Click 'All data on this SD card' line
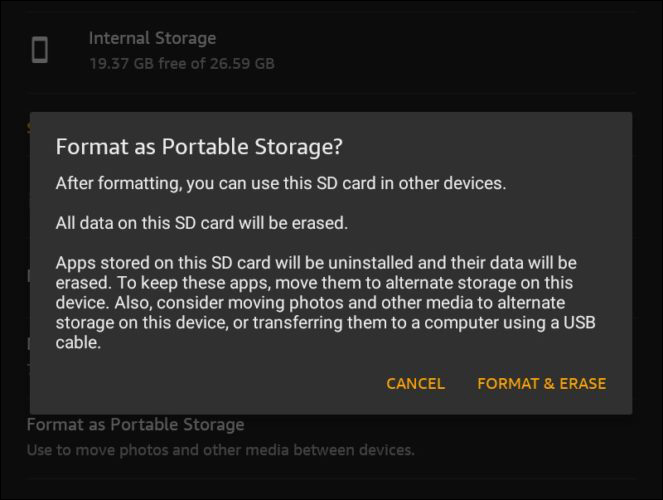The width and height of the screenshot is (663, 500). (x=201, y=222)
